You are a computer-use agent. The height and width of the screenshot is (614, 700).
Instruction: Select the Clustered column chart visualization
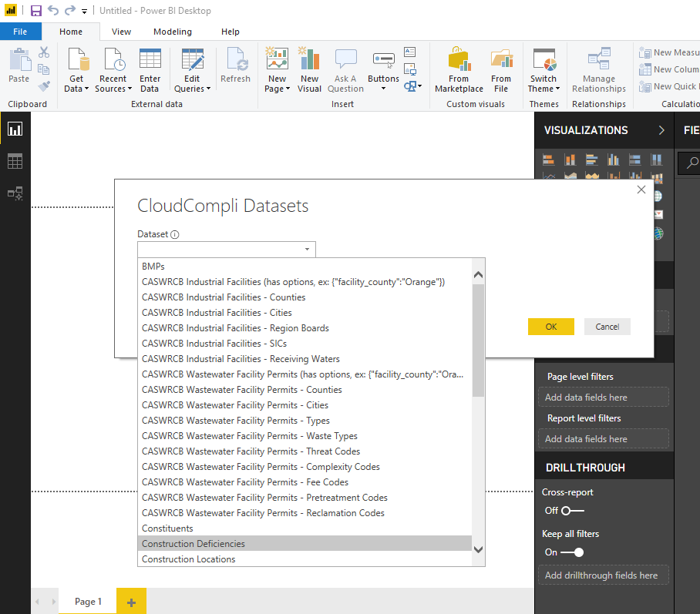point(614,159)
